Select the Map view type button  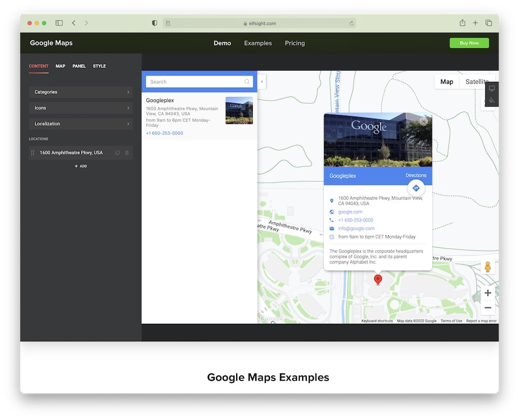pyautogui.click(x=446, y=82)
